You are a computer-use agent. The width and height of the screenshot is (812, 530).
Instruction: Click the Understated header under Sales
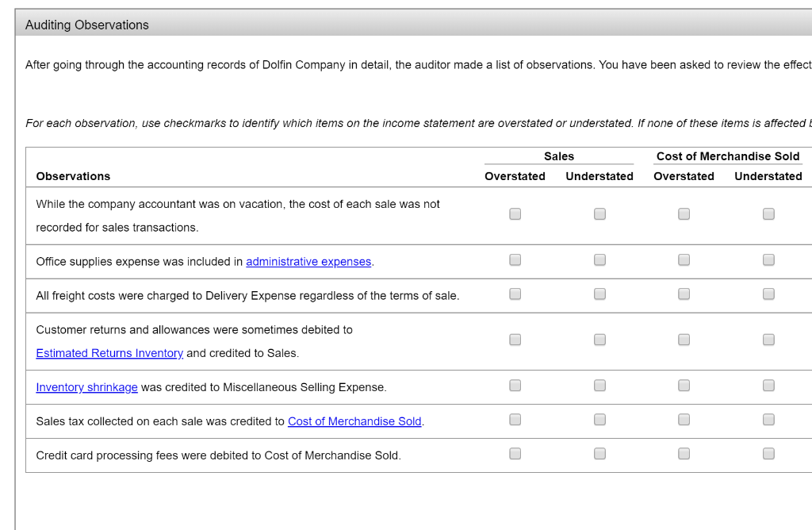(599, 176)
